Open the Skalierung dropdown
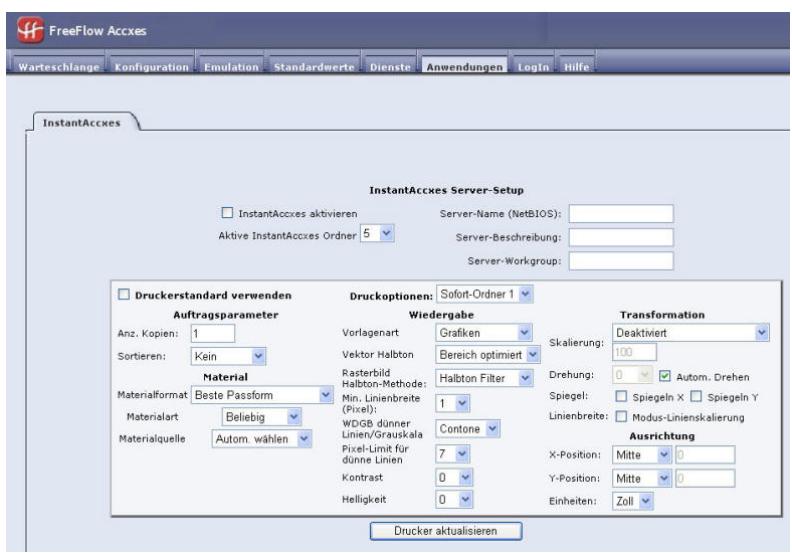 pos(691,333)
